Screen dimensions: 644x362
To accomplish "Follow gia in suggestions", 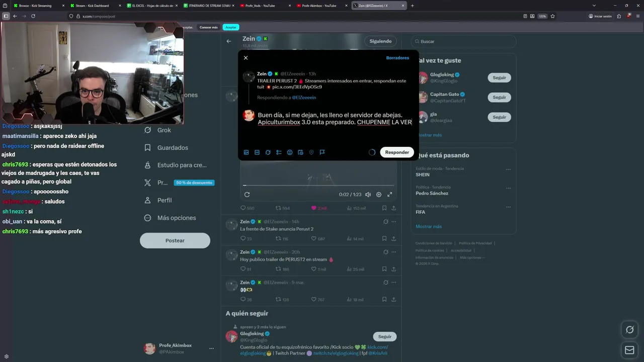I will click(x=499, y=117).
